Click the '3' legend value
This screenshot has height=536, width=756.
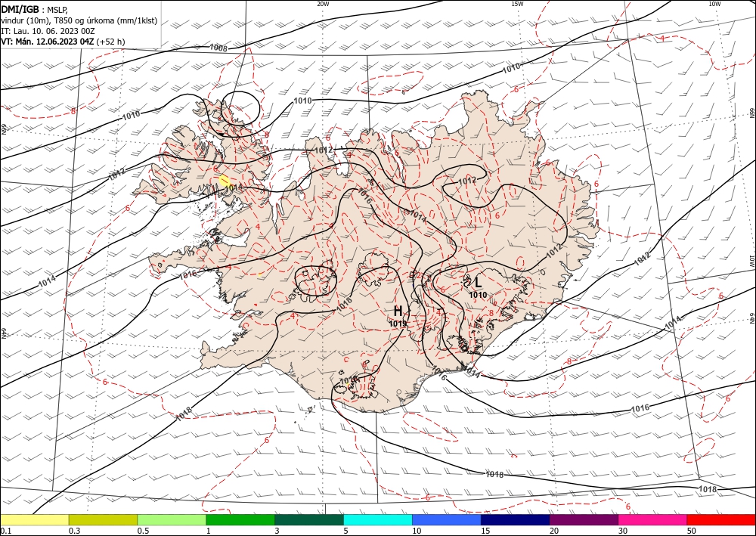277,531
